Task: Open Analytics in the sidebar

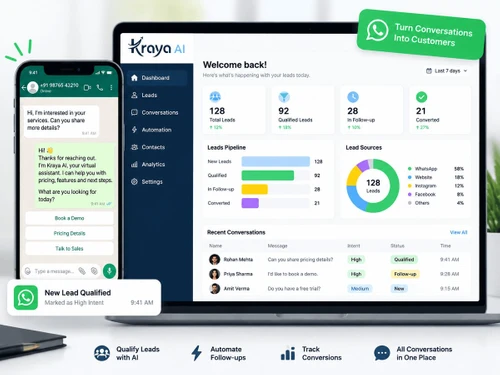Action: pos(148,164)
